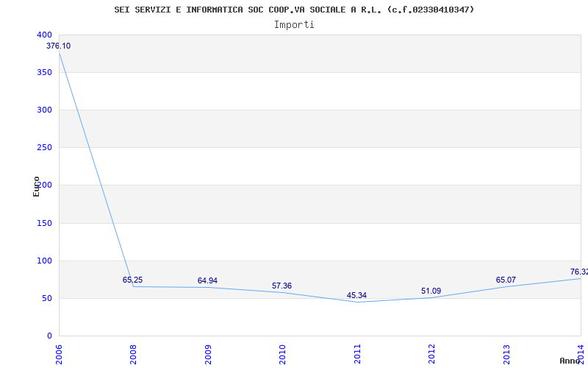Screen dimensions: 588x368
Task: Click the 350 y-axis tick label
Action: [44, 72]
